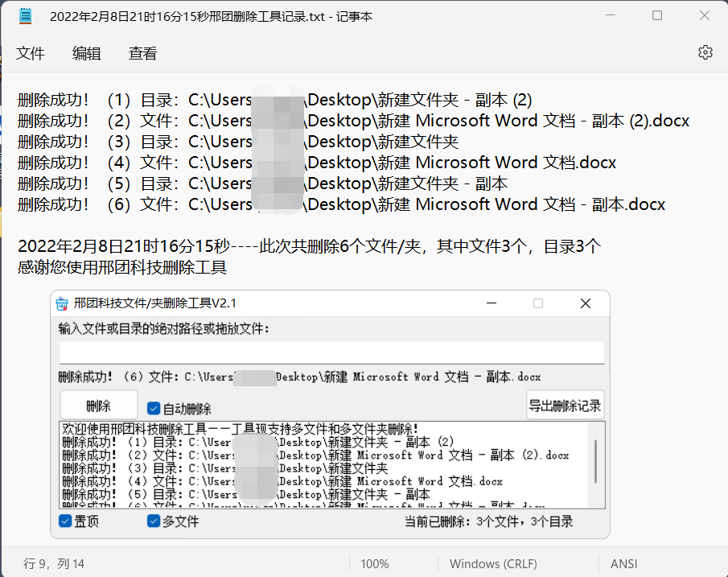Click Notepad line (5) 新建文件夹 - 副本

tap(262, 183)
